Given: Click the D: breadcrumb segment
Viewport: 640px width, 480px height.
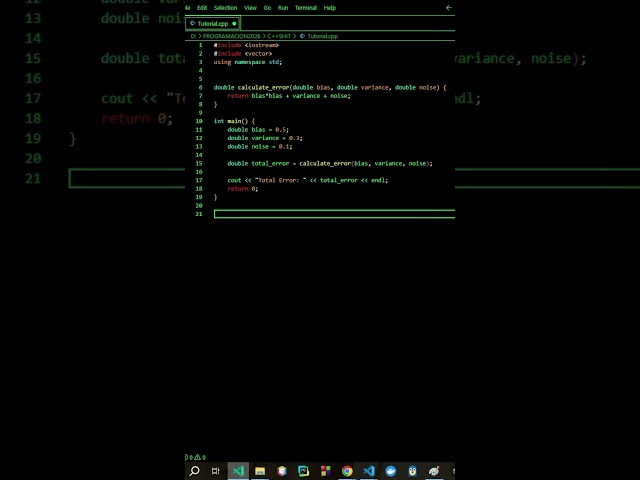Looking at the screenshot, I should click(x=193, y=36).
